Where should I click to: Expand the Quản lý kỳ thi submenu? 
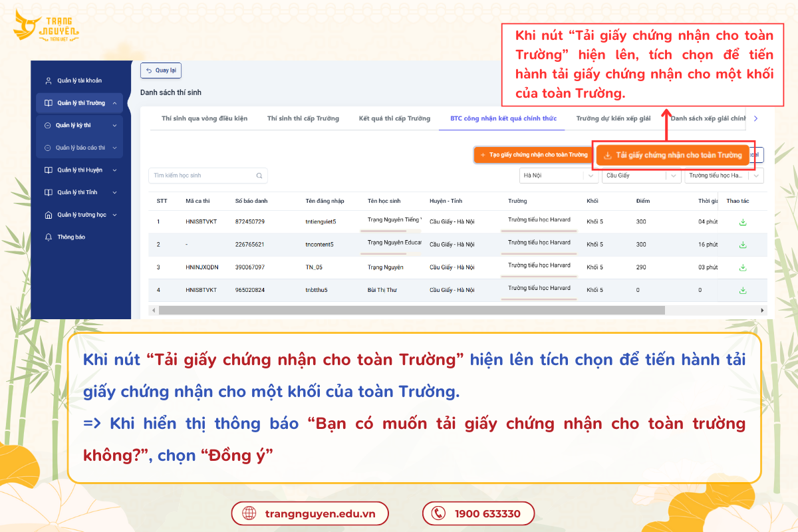(114, 125)
